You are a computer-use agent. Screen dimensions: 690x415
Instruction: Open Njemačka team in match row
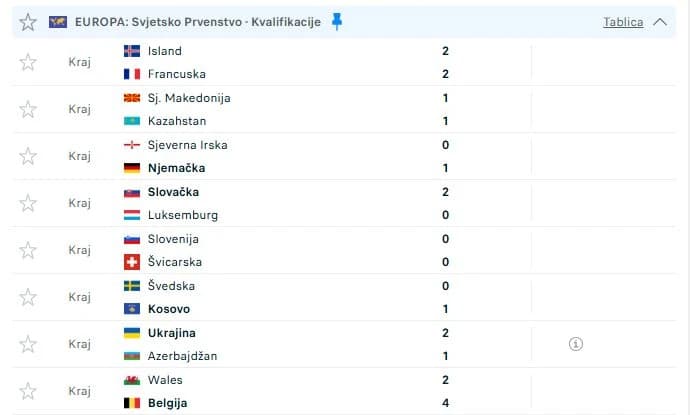point(175,168)
